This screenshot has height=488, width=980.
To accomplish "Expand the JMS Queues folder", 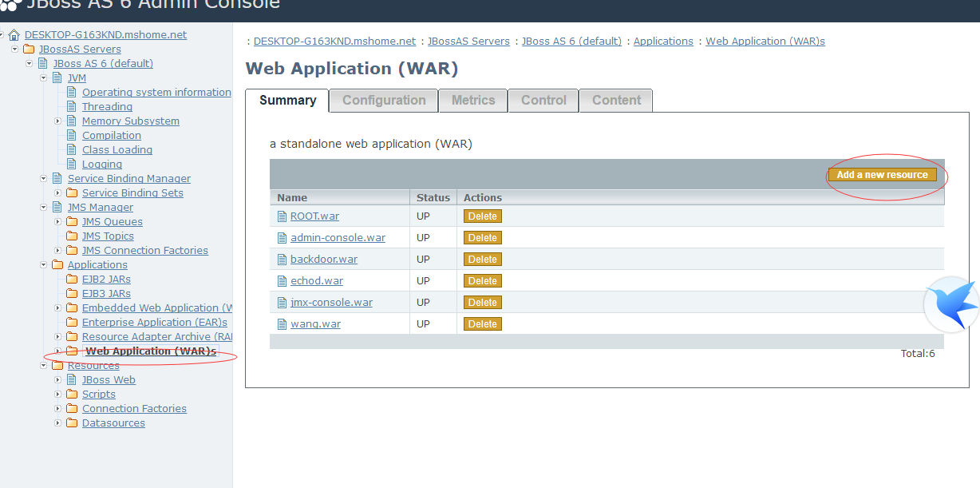I will point(58,222).
